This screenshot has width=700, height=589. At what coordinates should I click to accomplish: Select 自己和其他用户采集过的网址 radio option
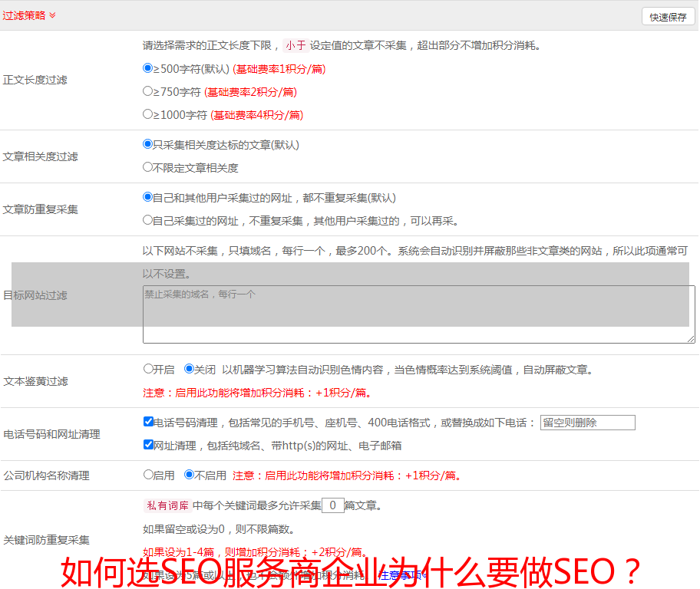(x=148, y=197)
